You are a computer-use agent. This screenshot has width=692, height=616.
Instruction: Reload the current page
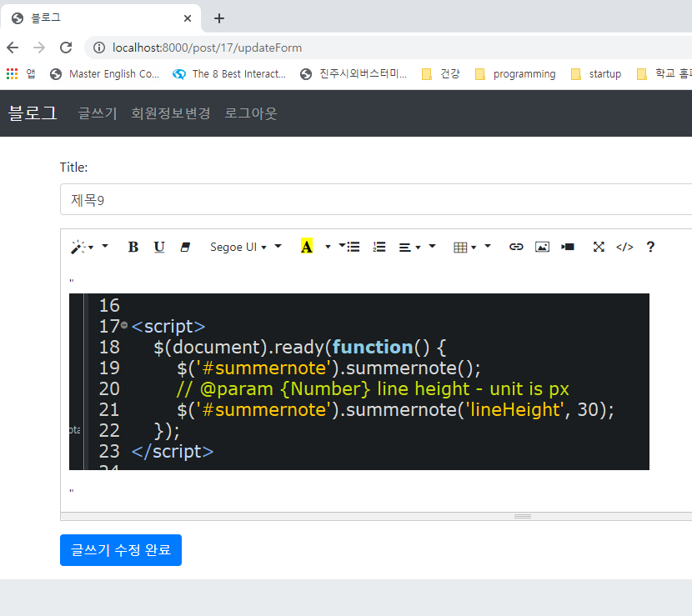tap(66, 48)
